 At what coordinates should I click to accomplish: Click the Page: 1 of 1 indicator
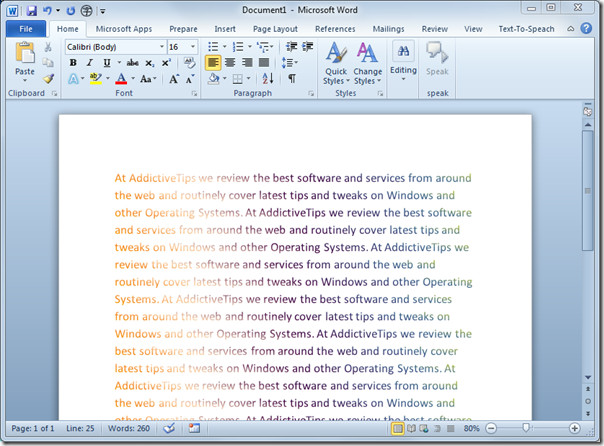[33, 428]
